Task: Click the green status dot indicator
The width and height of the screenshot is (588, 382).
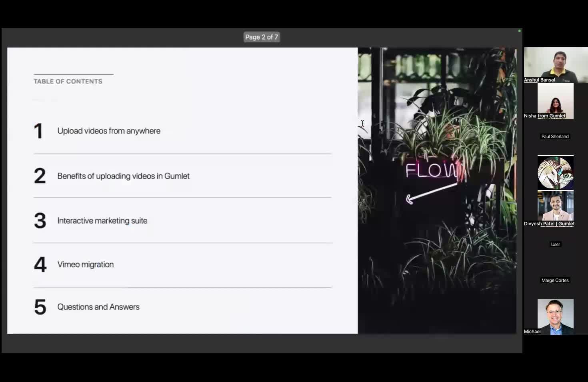Action: click(520, 31)
